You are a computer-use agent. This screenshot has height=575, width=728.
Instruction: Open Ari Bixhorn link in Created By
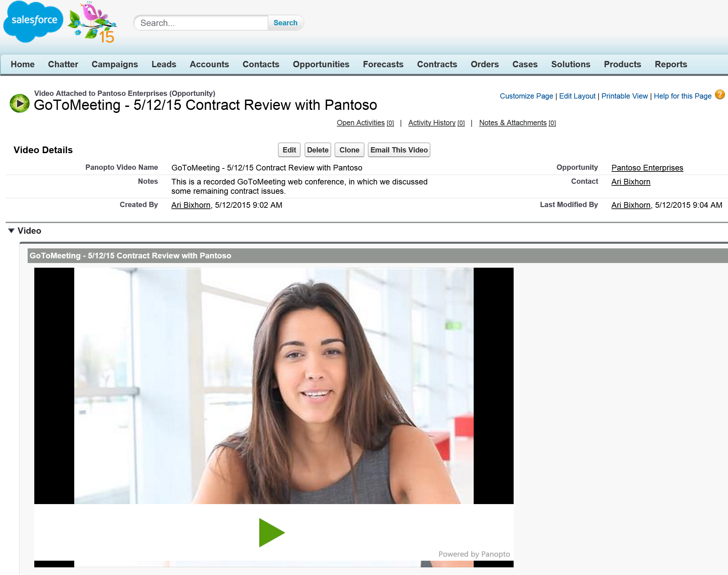[x=191, y=205]
